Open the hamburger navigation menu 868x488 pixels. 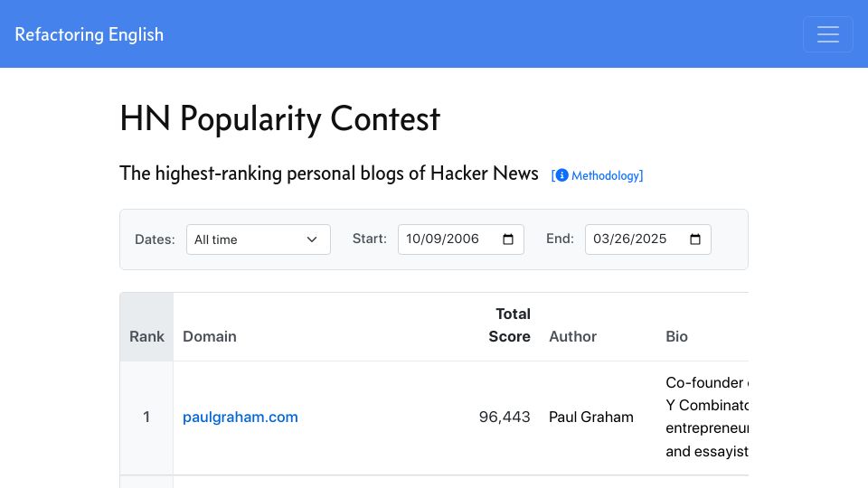[x=827, y=34]
